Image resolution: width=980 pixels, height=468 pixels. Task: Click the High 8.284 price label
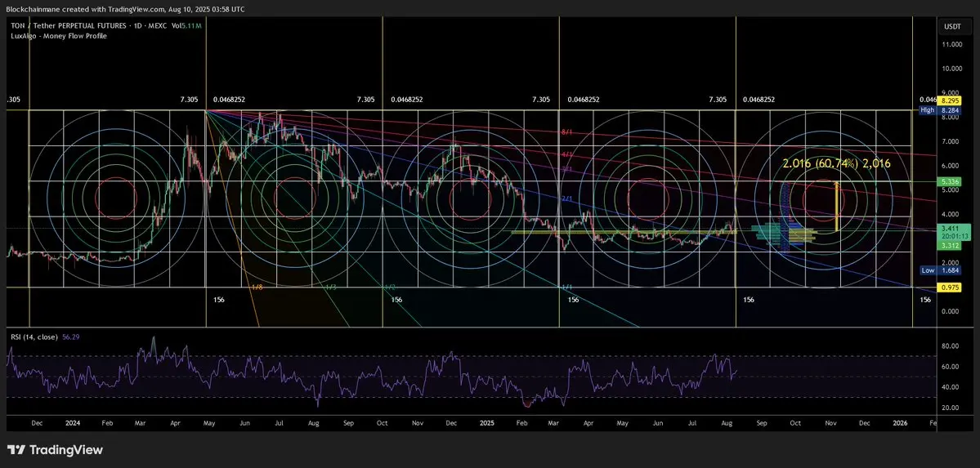942,110
